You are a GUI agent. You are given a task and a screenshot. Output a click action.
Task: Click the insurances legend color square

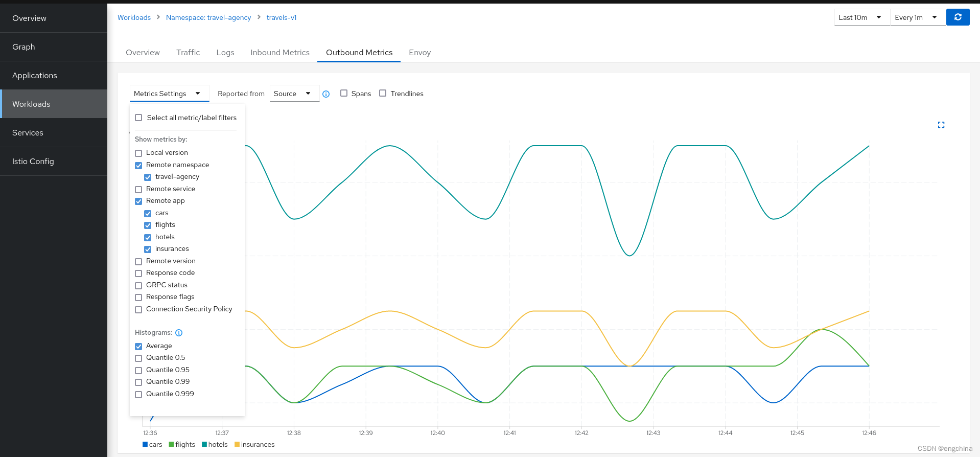click(x=237, y=444)
